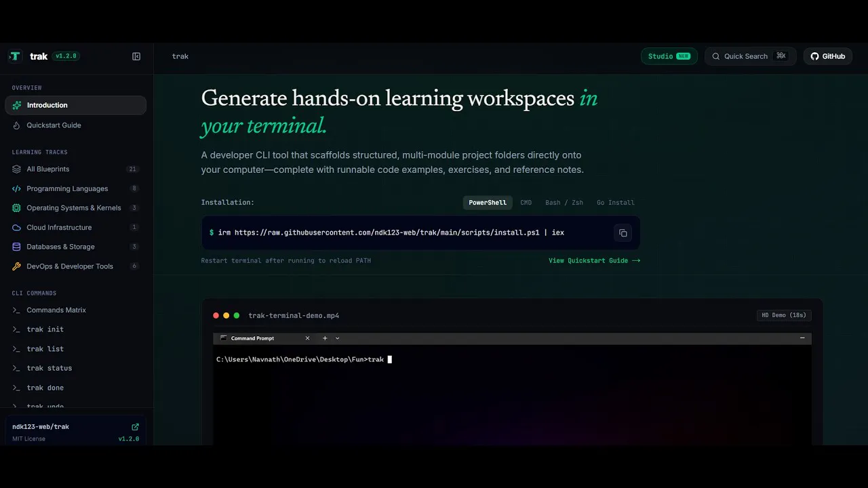Image resolution: width=868 pixels, height=488 pixels.
Task: Click the Commands Matrix terminal icon
Action: [x=17, y=310]
